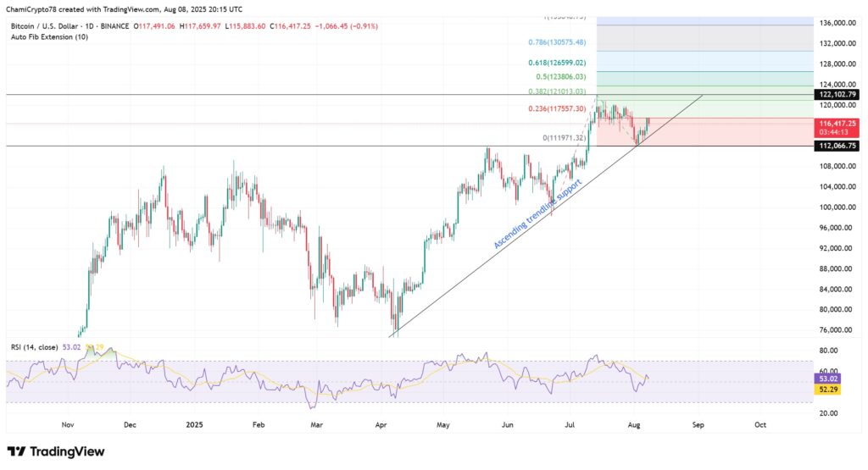868x470 pixels.
Task: Select the 122,102.79 price label
Action: 837,95
